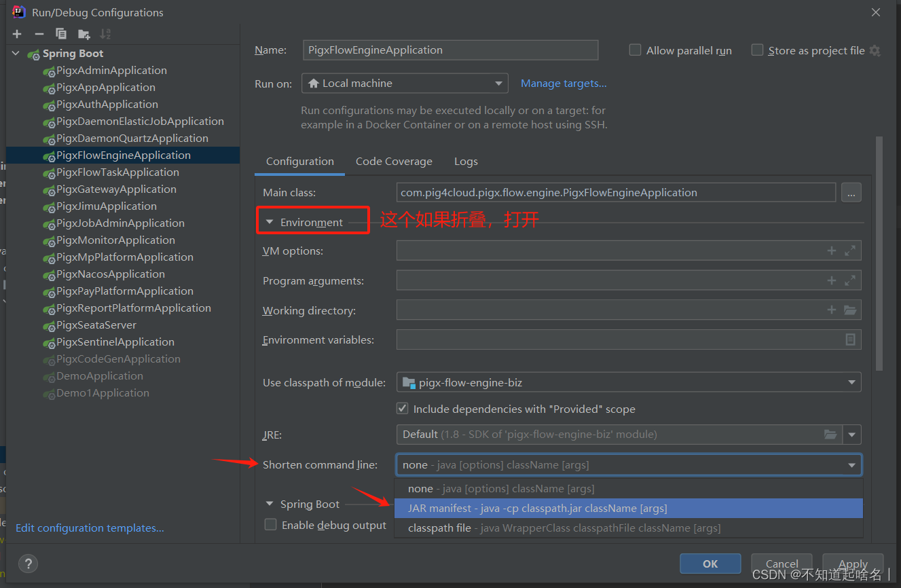Choose JAR manifest option
Image resolution: width=901 pixels, height=588 pixels.
[629, 508]
